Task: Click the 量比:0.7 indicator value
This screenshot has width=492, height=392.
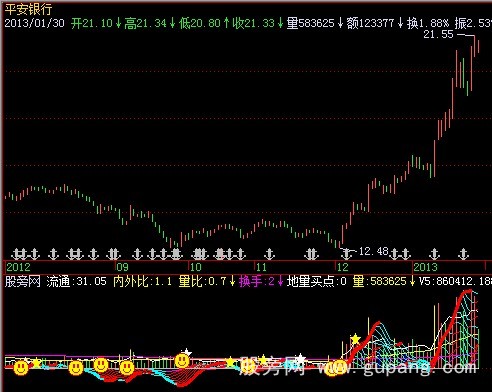Action: [x=203, y=281]
